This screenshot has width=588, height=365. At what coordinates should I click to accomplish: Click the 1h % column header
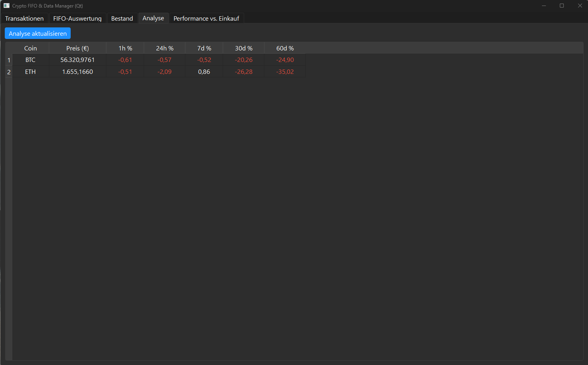click(125, 48)
